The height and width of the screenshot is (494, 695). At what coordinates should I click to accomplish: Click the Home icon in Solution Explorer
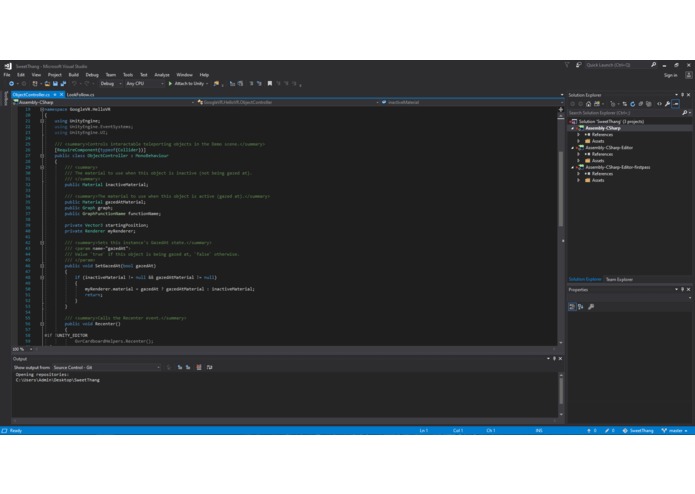tap(589, 104)
